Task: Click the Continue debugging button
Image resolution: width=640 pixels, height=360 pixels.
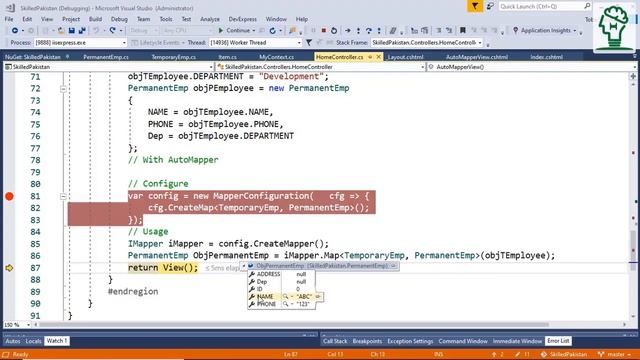Action: 234,31
